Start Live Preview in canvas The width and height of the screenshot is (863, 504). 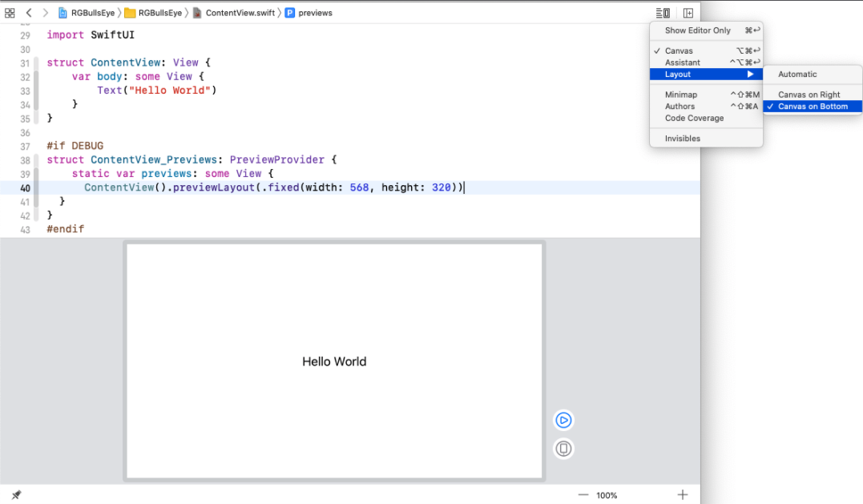pyautogui.click(x=563, y=421)
